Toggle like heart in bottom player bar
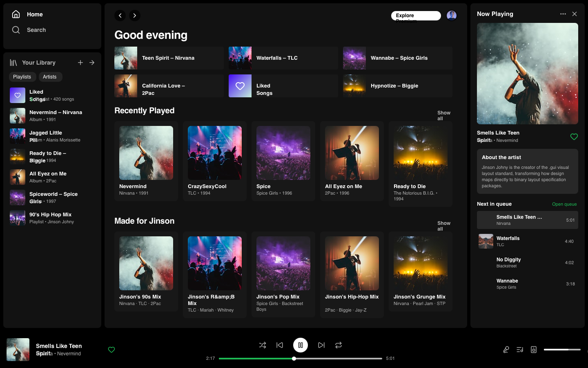 tap(111, 350)
